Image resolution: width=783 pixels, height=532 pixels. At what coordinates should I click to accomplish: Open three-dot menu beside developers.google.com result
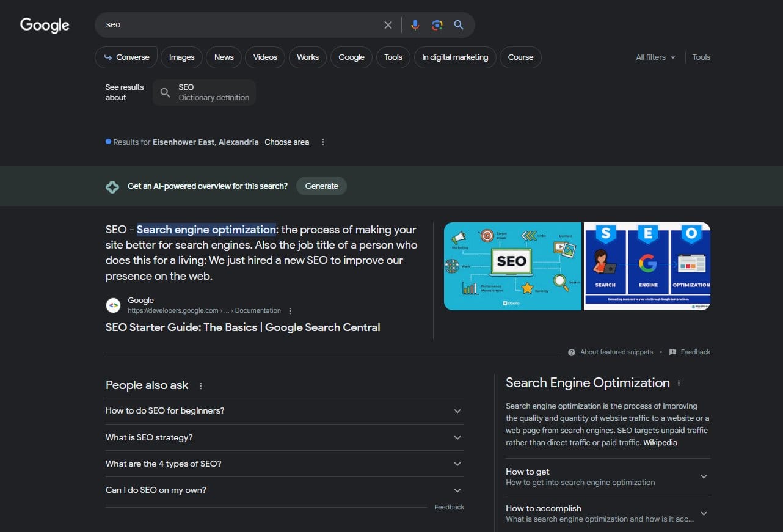(290, 311)
